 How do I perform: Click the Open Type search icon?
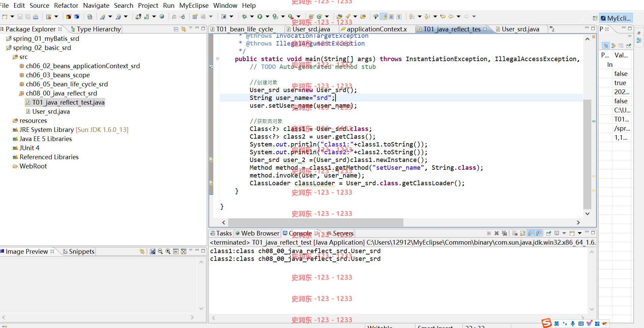click(x=340, y=17)
